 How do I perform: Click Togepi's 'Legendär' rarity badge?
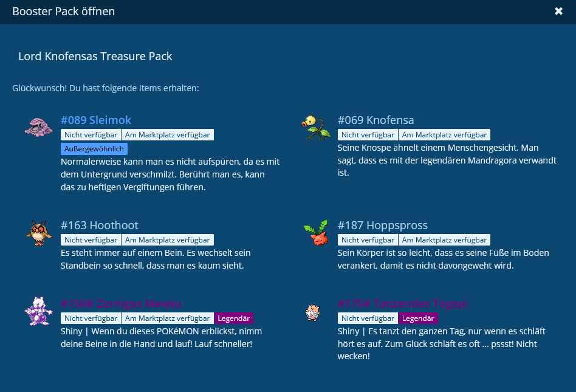(x=418, y=318)
